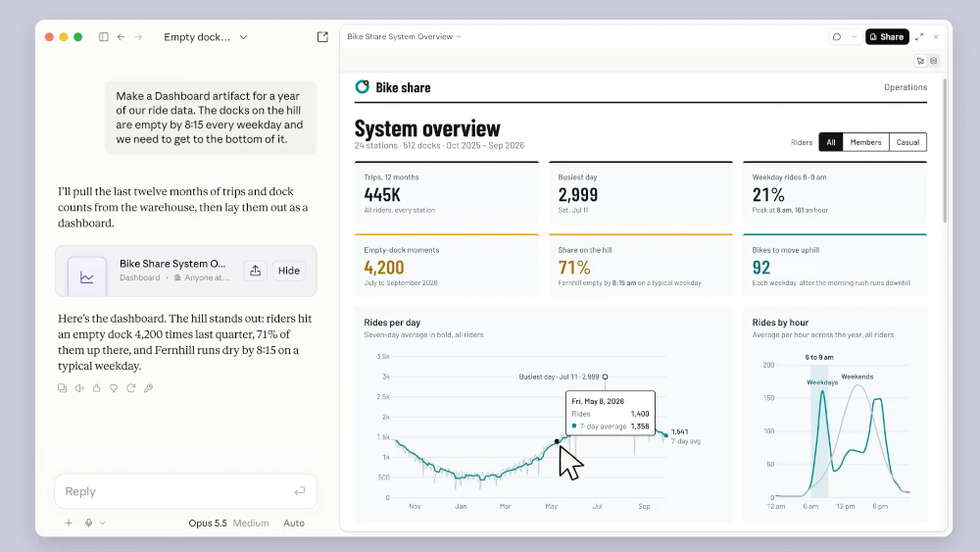Click the plus attach icon below Reply
980x552 pixels.
pyautogui.click(x=69, y=523)
